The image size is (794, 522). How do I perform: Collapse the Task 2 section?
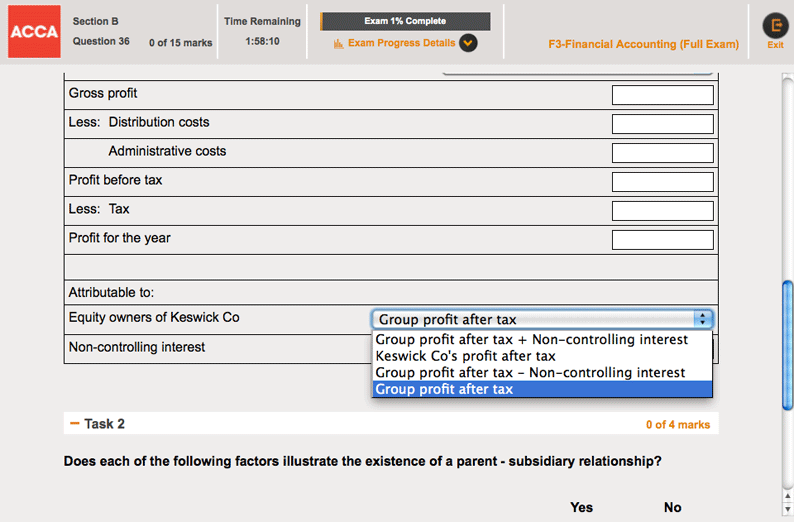(75, 424)
